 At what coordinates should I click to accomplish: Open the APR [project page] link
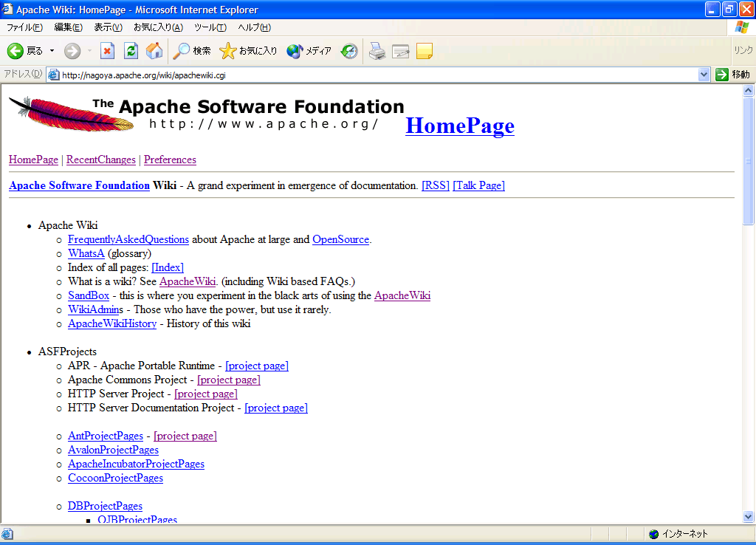coord(256,366)
